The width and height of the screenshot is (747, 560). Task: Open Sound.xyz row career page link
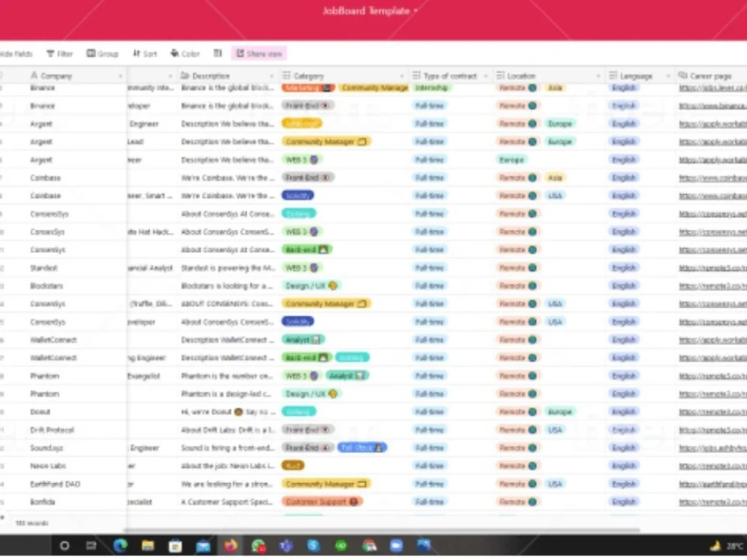point(713,448)
